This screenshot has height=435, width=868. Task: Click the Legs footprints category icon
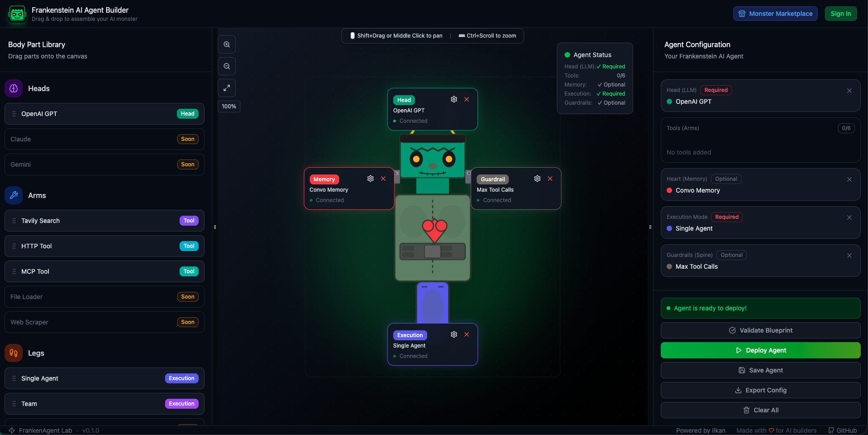tap(14, 353)
